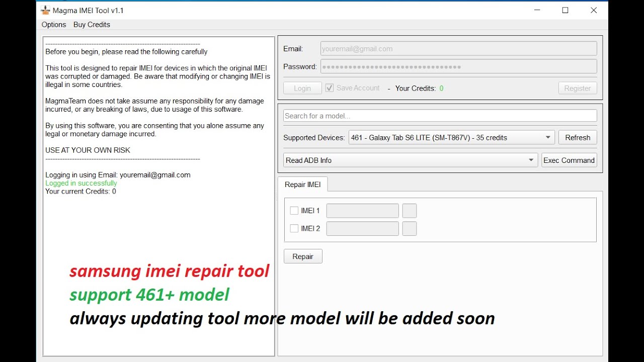Click the Search for a model field
Viewport: 644px width, 362px height.
pyautogui.click(x=440, y=116)
